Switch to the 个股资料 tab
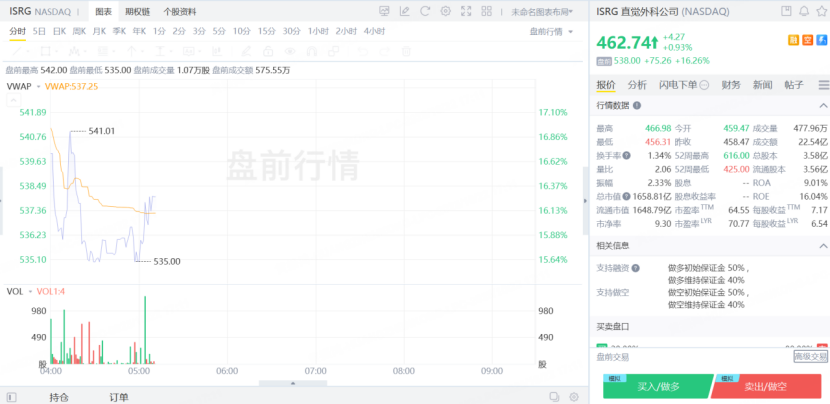Viewport: 830px width, 404px height. click(179, 12)
